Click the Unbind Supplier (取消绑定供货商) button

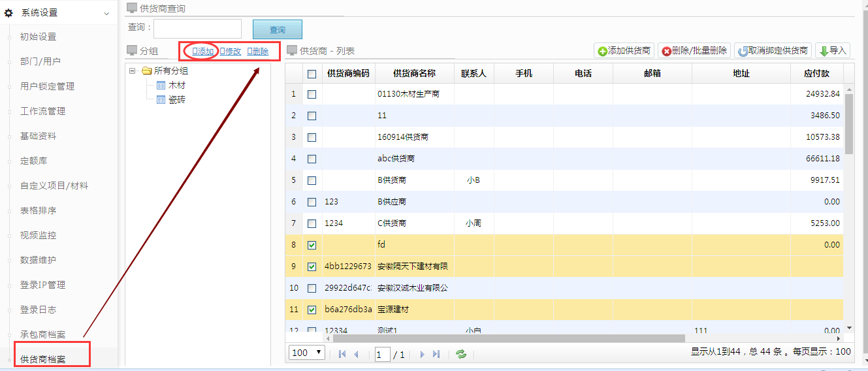tap(773, 51)
